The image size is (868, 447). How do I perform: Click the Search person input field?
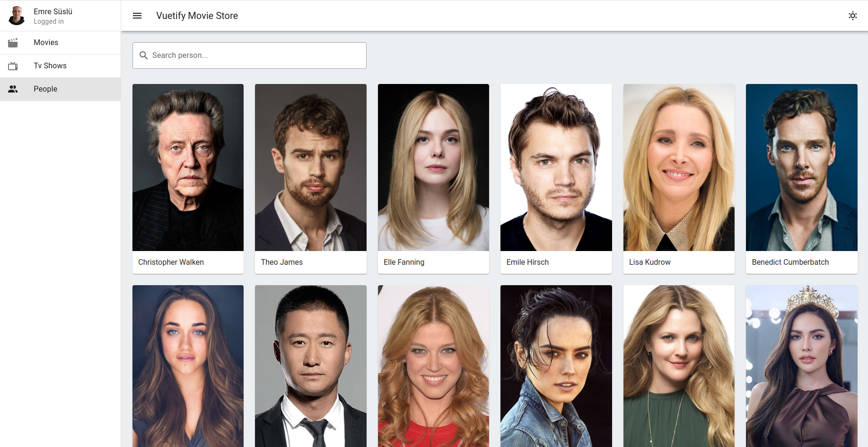click(x=249, y=56)
